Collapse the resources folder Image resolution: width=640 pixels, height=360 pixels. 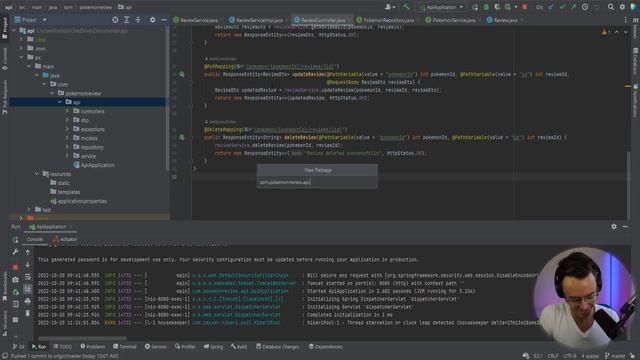(x=37, y=174)
